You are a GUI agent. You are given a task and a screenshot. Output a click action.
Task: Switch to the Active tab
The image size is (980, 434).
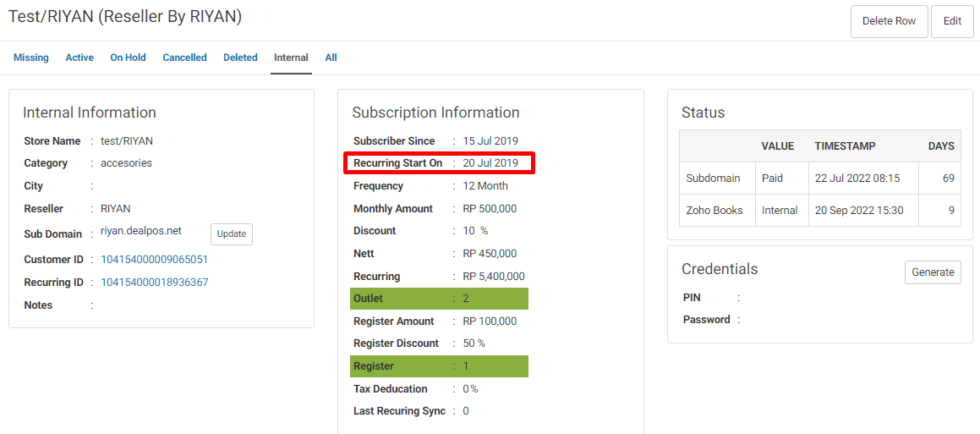coord(79,58)
